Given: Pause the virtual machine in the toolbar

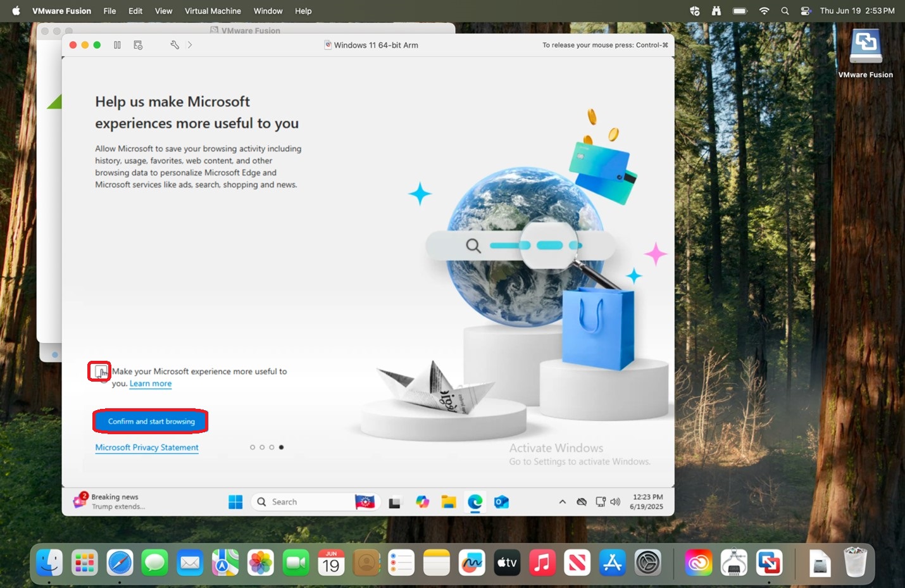Looking at the screenshot, I should click(117, 45).
